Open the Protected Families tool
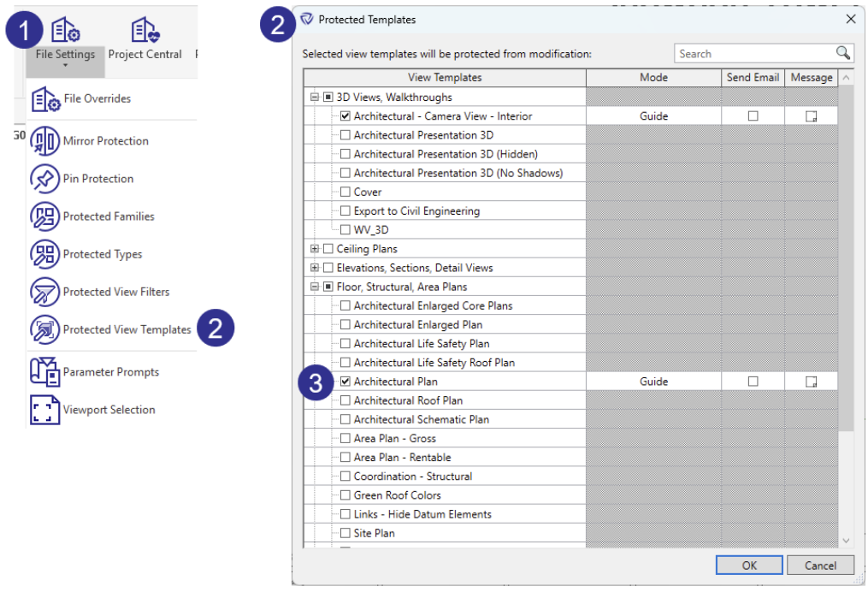The height and width of the screenshot is (592, 868). click(x=103, y=216)
